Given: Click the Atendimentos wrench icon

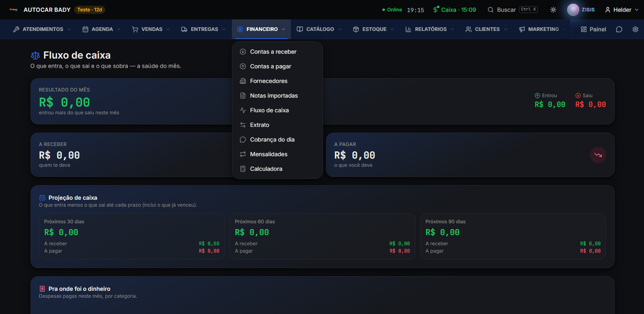Looking at the screenshot, I should tap(16, 29).
